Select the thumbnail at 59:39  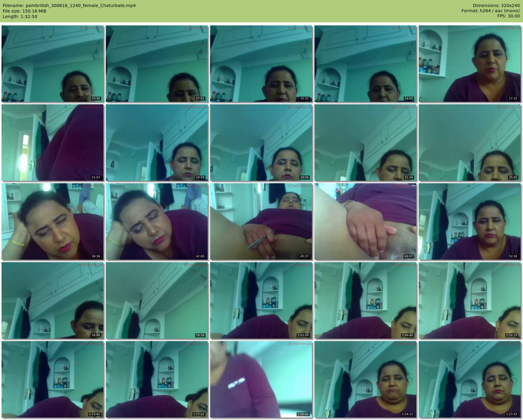click(x=157, y=300)
